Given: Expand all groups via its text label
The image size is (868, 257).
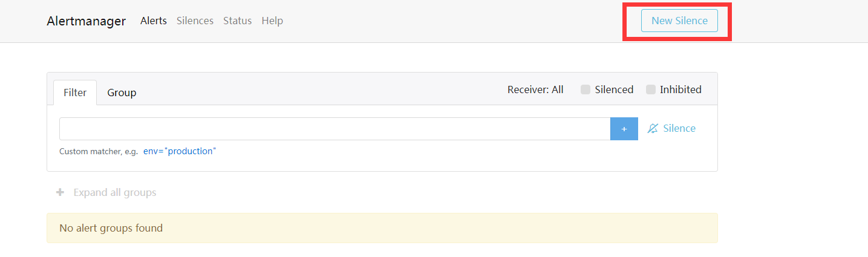Looking at the screenshot, I should [x=115, y=192].
